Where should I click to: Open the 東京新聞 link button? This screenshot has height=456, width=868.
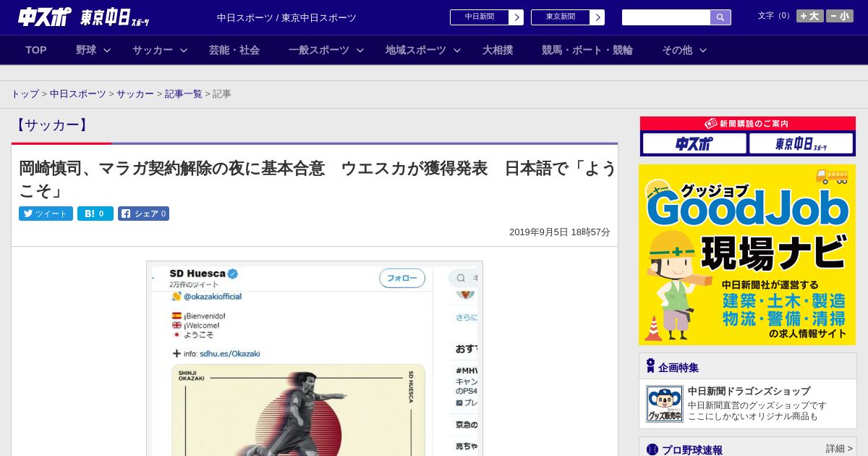[x=561, y=17]
